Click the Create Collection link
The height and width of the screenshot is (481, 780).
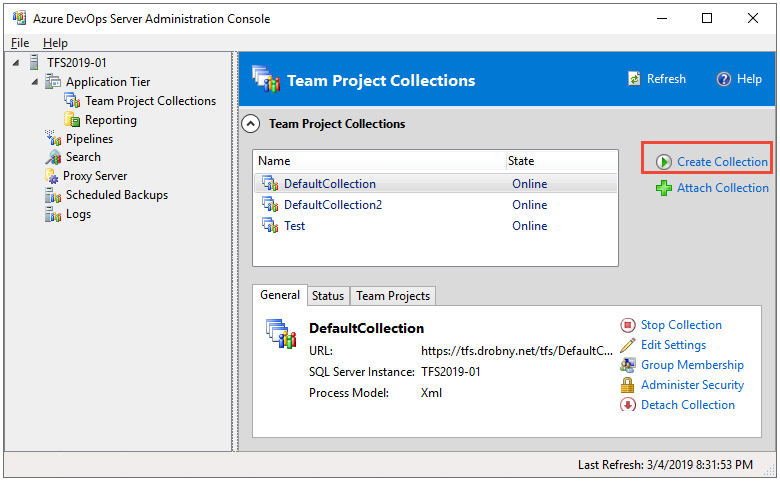(722, 162)
